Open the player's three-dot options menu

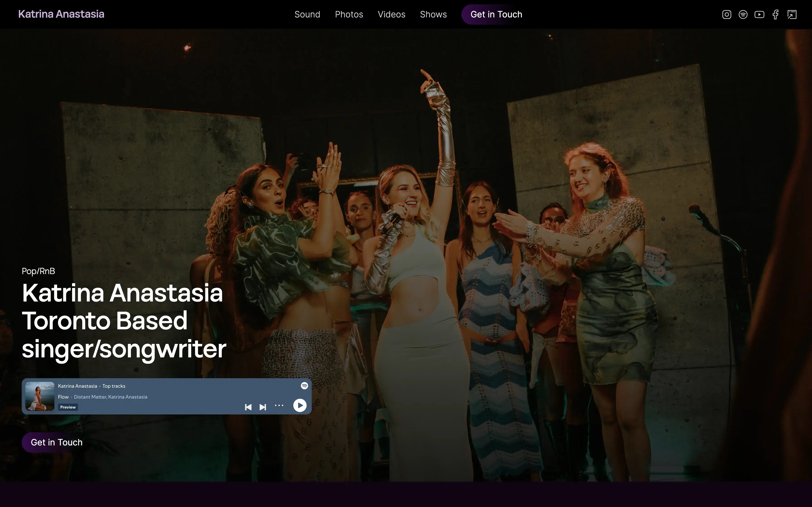pyautogui.click(x=279, y=405)
